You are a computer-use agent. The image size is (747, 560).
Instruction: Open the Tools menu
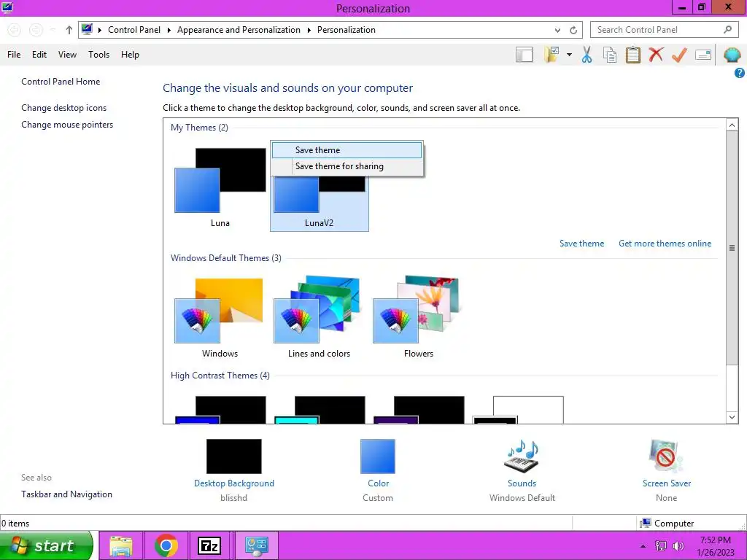[98, 54]
